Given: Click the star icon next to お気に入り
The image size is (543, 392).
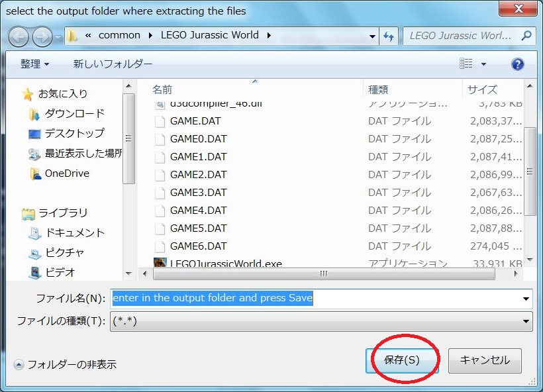Looking at the screenshot, I should tap(28, 94).
